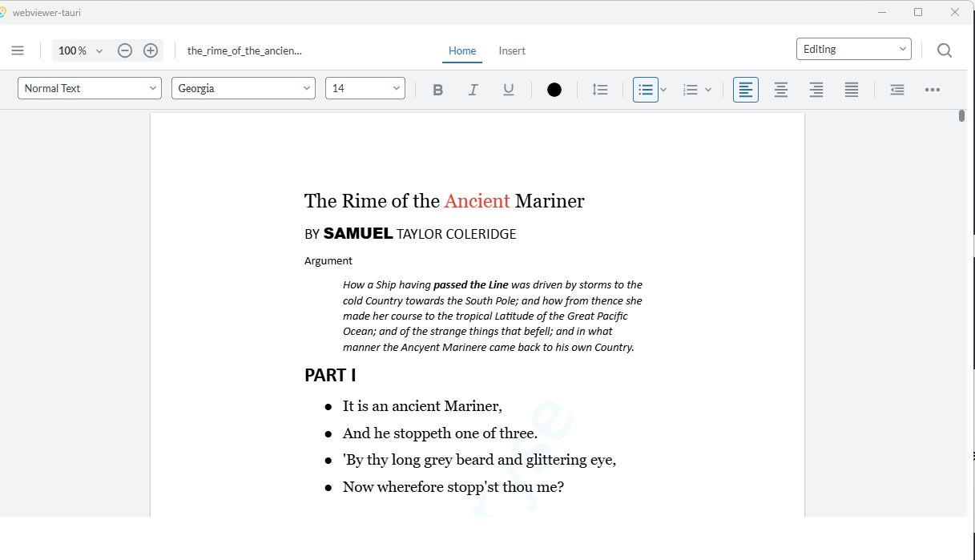Align text right
The height and width of the screenshot is (560, 975).
click(x=816, y=90)
